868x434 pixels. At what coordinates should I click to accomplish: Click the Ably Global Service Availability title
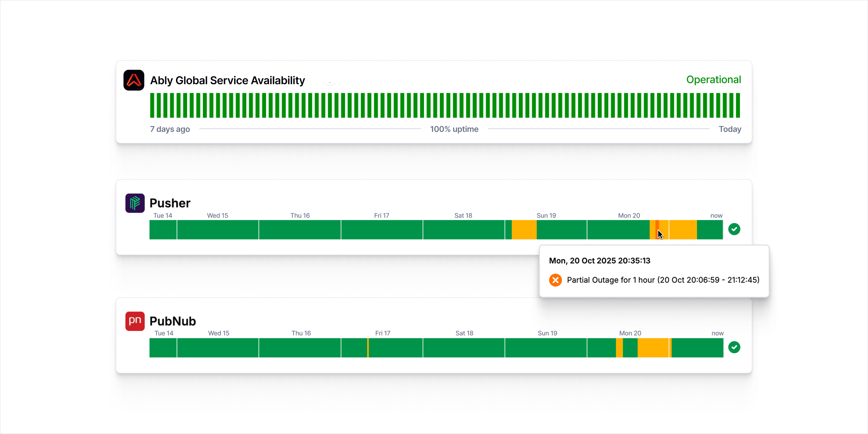tap(227, 80)
